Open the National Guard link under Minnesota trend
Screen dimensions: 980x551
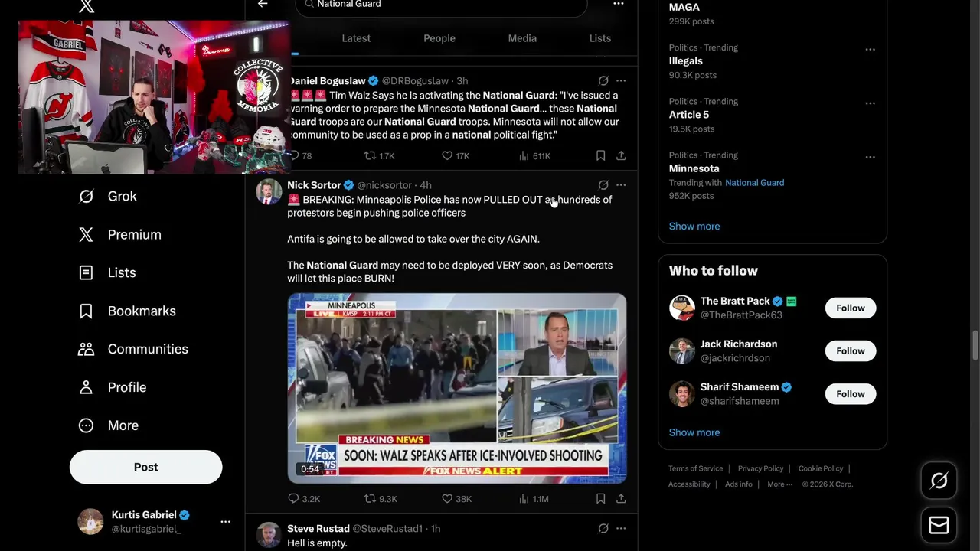(x=755, y=183)
